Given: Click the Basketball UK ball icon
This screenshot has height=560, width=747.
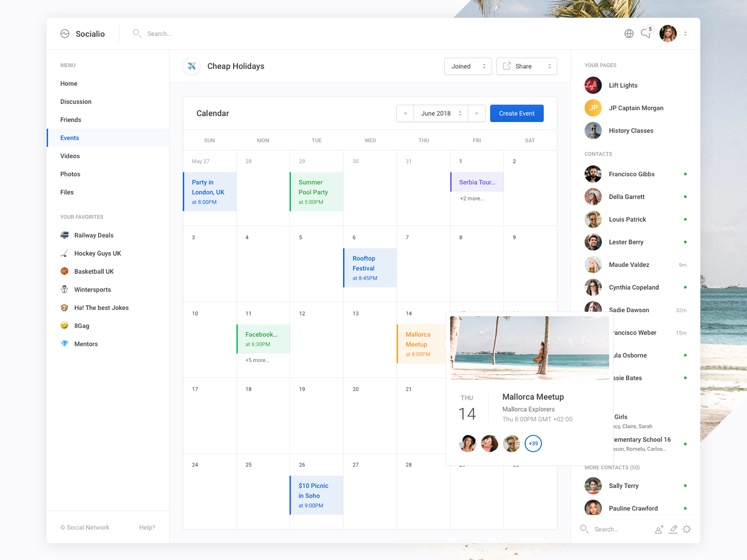Looking at the screenshot, I should (x=65, y=271).
